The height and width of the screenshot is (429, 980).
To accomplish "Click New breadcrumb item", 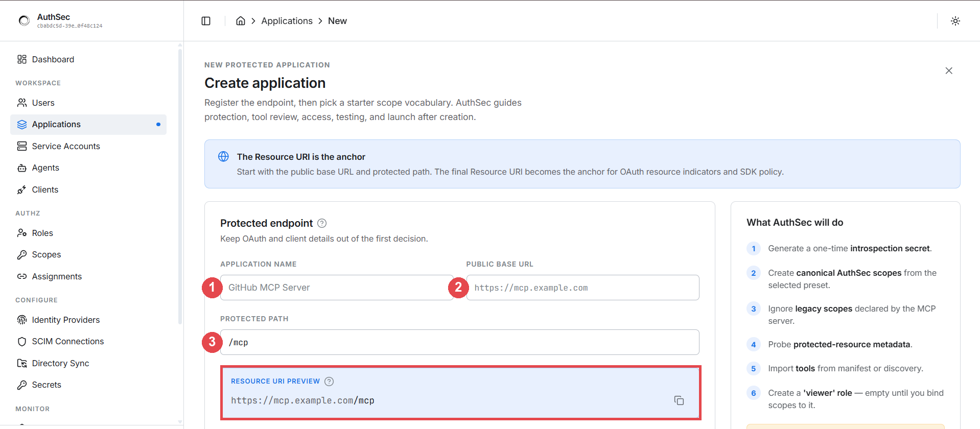I will (337, 21).
